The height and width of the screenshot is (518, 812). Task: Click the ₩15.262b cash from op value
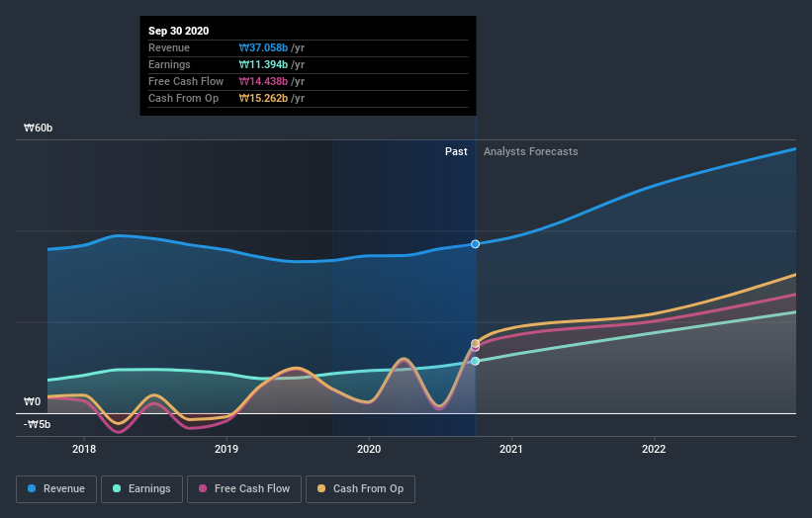(263, 98)
